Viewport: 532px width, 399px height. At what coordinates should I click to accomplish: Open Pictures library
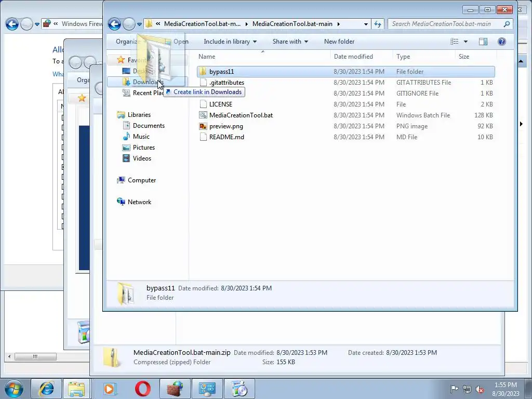[x=143, y=147]
